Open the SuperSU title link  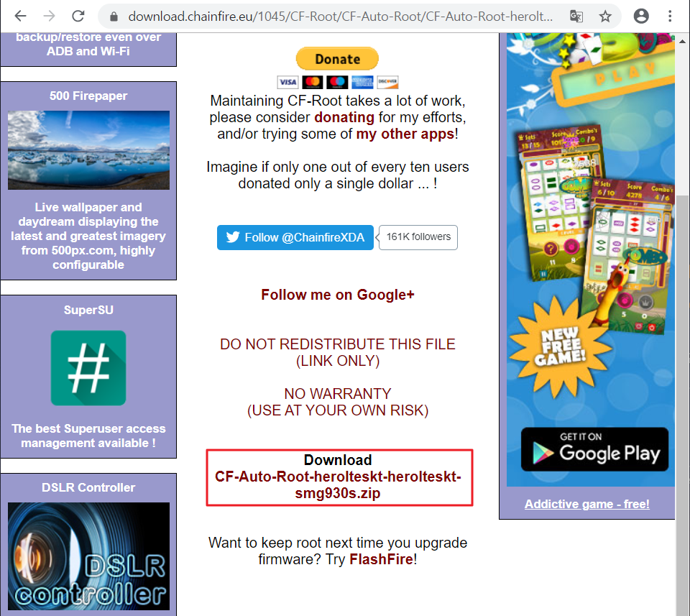(88, 311)
